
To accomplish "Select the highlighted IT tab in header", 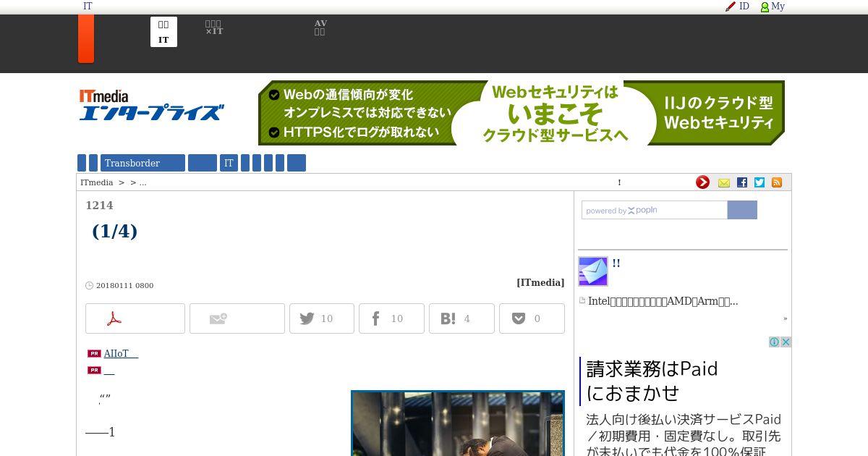I will point(163,32).
